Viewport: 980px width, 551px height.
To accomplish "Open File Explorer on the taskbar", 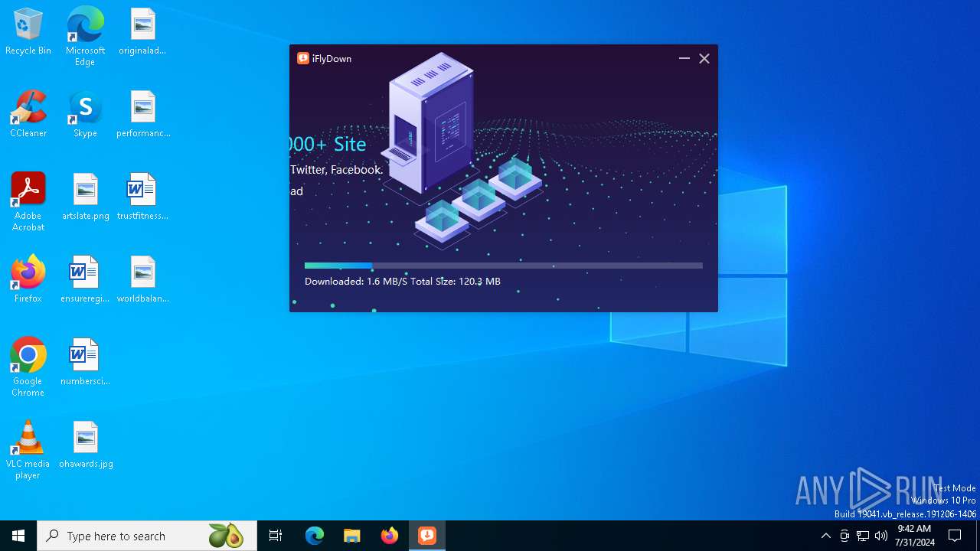I will (x=352, y=536).
